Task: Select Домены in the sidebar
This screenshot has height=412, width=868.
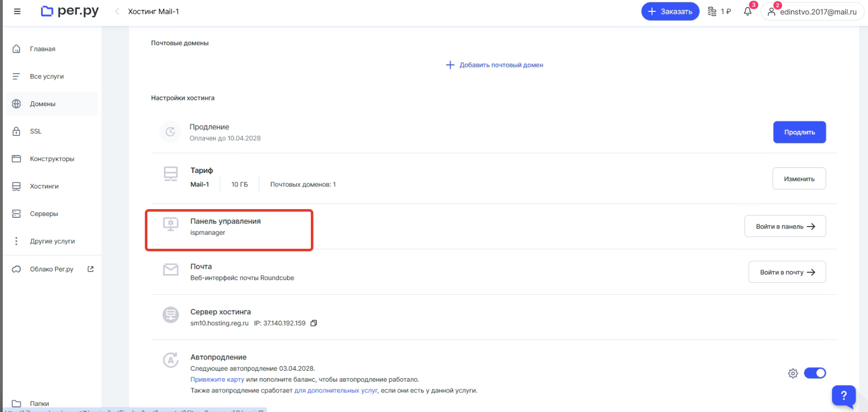Action: (x=52, y=104)
